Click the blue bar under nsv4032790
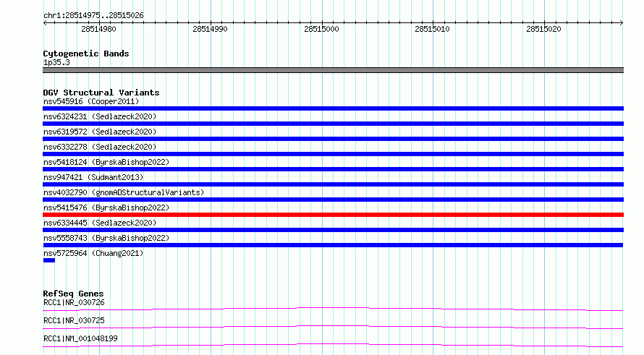 [x=333, y=200]
